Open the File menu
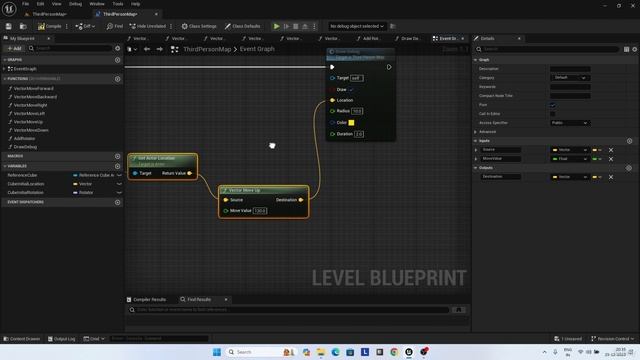 click(x=25, y=4)
